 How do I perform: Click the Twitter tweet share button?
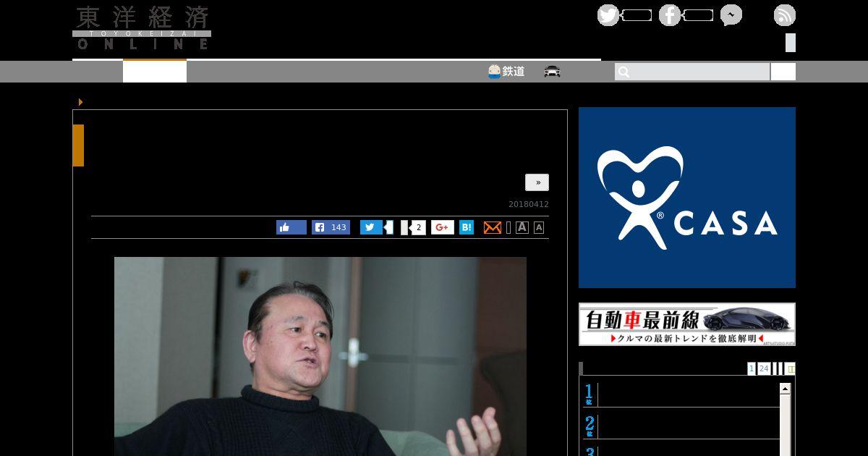pyautogui.click(x=371, y=227)
